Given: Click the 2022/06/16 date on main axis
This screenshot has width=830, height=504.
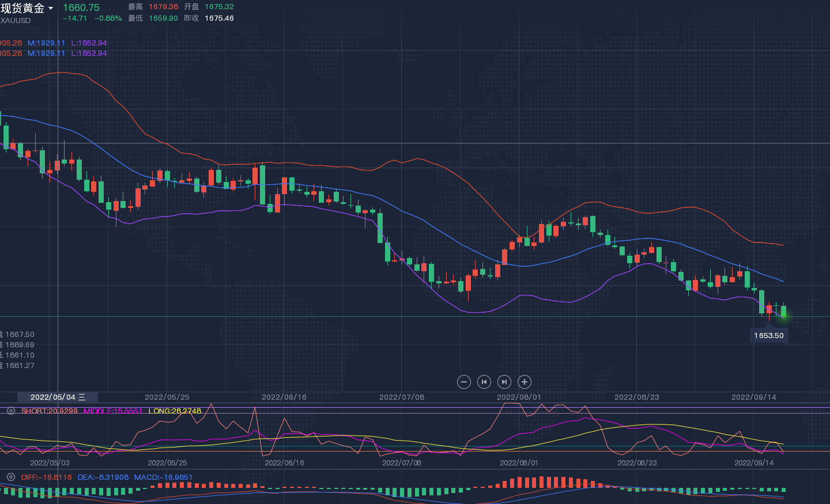Looking at the screenshot, I should (284, 397).
